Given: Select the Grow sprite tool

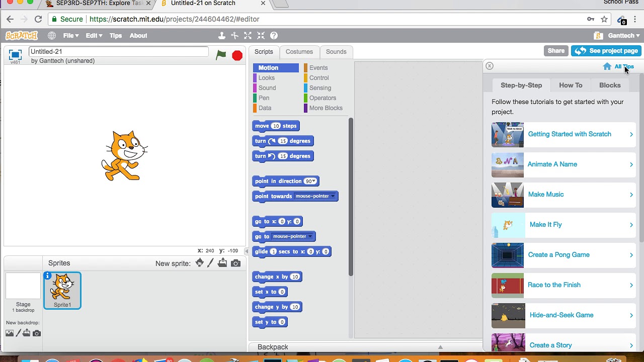Looking at the screenshot, I should tap(248, 36).
